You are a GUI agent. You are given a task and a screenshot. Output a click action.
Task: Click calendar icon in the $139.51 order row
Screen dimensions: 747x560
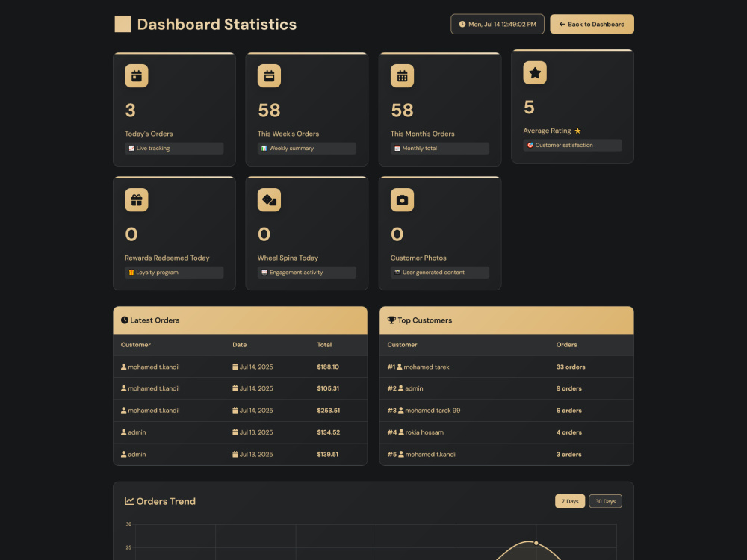235,454
